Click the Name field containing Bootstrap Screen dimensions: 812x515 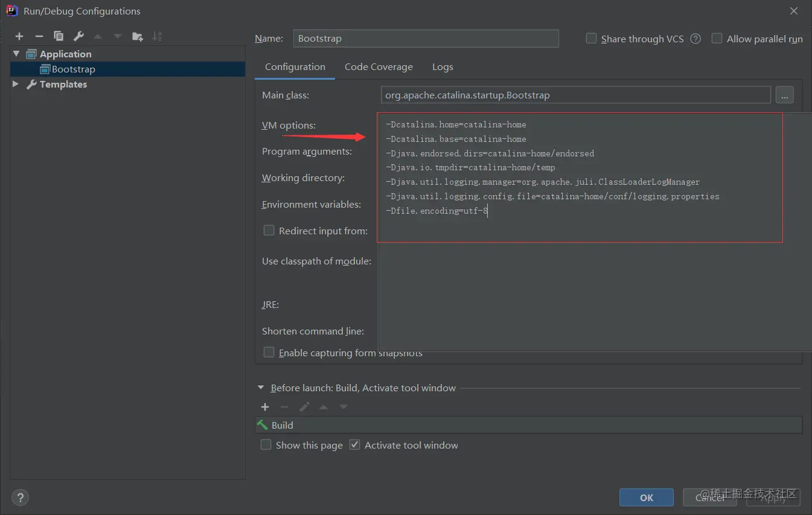(426, 39)
